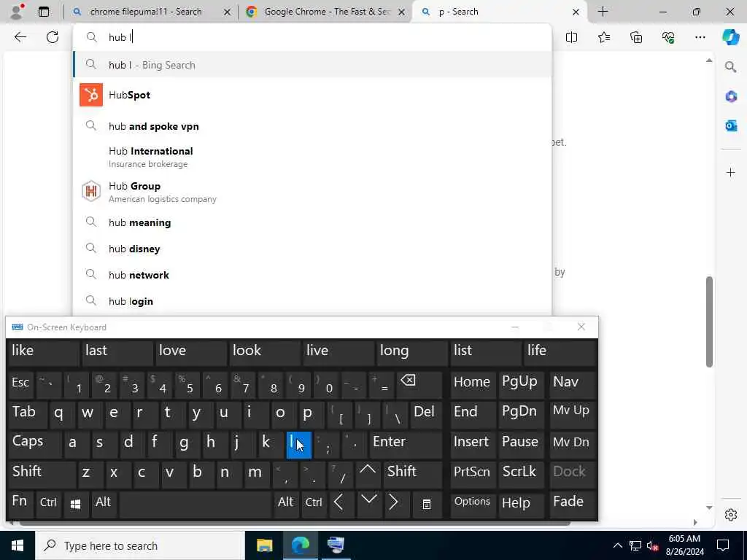Pick predicted word 'love'
The image size is (747, 560).
[191, 352]
